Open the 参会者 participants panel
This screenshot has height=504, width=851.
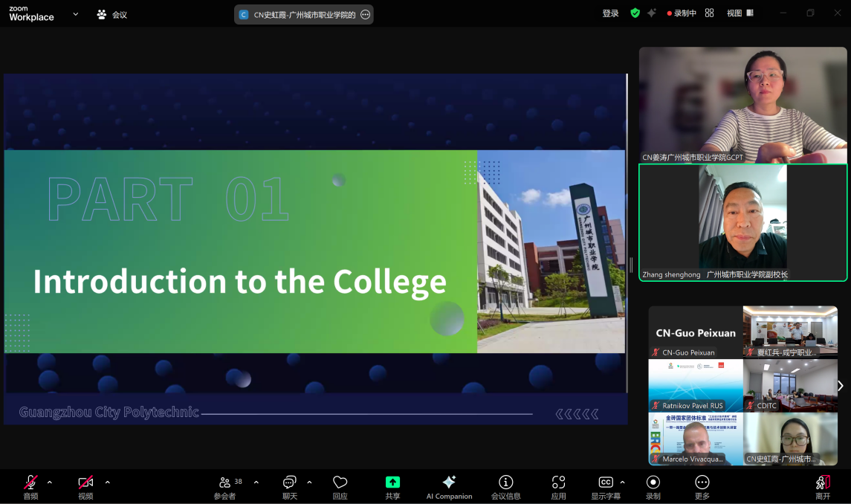224,487
